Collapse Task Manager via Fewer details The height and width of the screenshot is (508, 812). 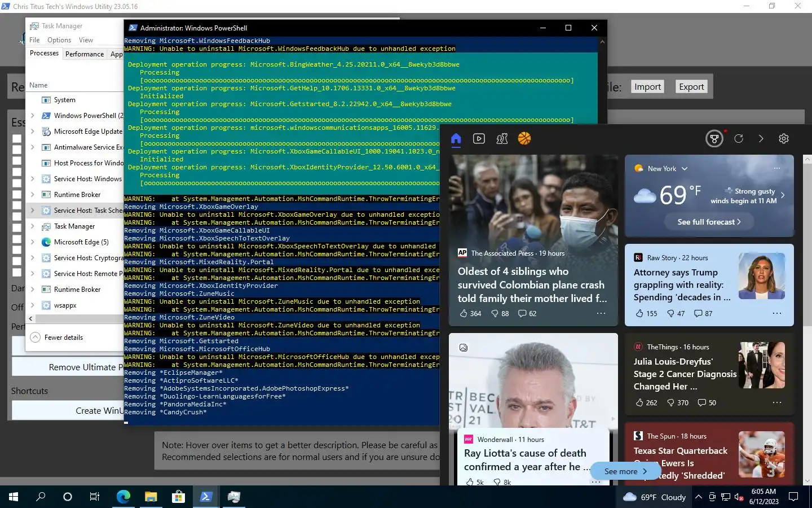tap(56, 338)
